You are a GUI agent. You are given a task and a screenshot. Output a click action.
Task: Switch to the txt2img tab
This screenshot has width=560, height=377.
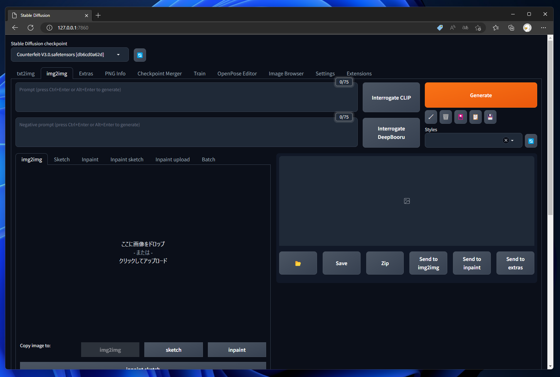coord(26,74)
